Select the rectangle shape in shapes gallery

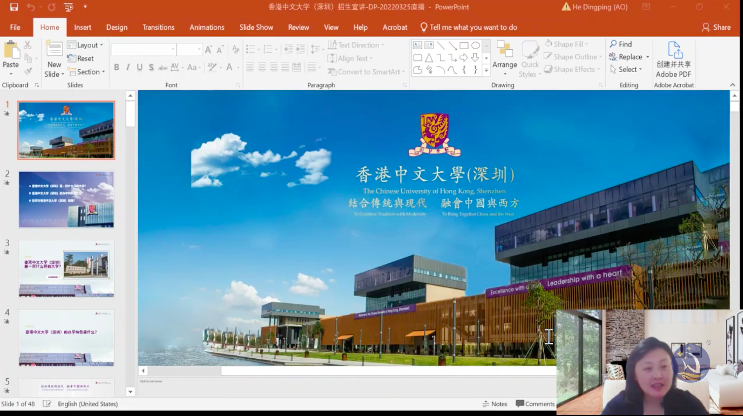(x=464, y=45)
